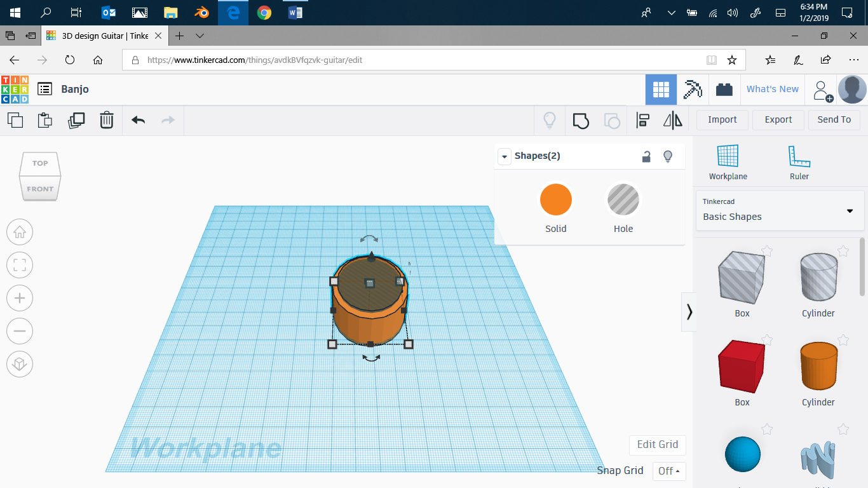Open the Windows Start menu

[15, 13]
